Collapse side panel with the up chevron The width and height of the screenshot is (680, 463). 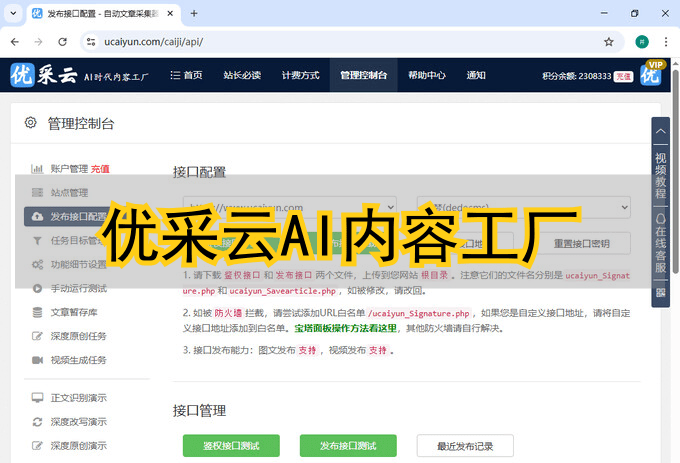pyautogui.click(x=660, y=130)
